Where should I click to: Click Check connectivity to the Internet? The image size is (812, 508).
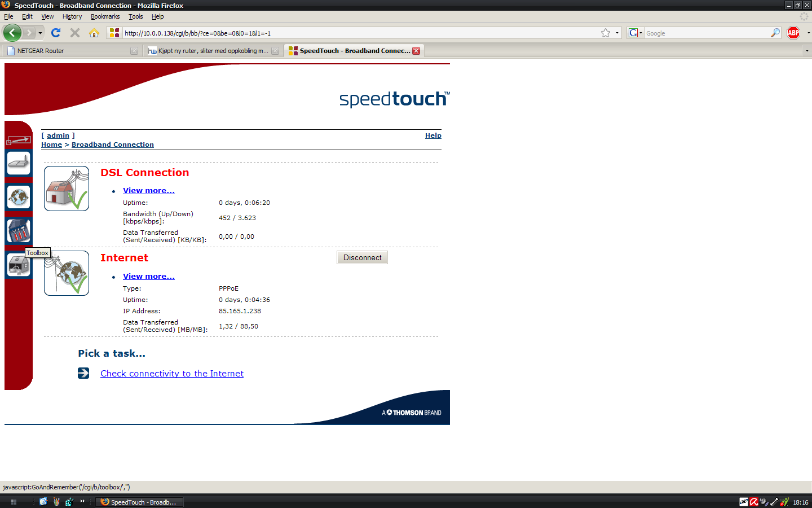point(172,374)
